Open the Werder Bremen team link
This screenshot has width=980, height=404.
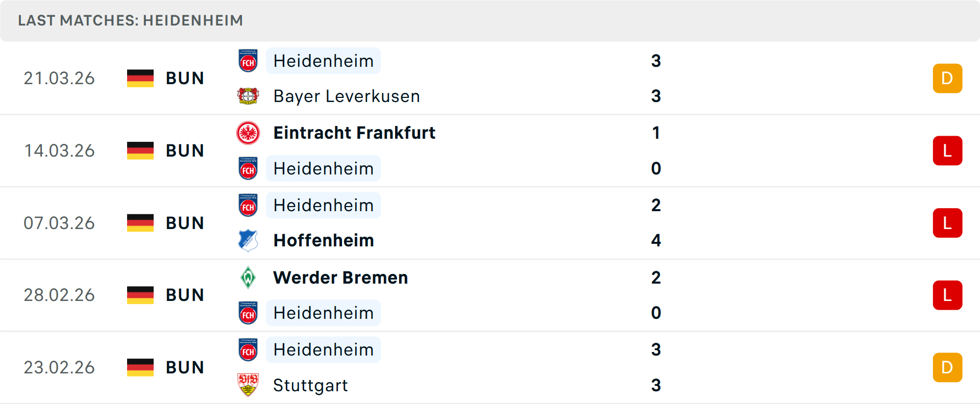pos(340,278)
